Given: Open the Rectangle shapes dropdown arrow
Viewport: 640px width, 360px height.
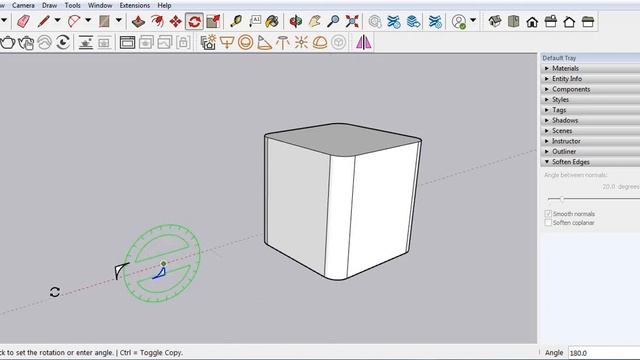Looking at the screenshot, I should [119, 20].
